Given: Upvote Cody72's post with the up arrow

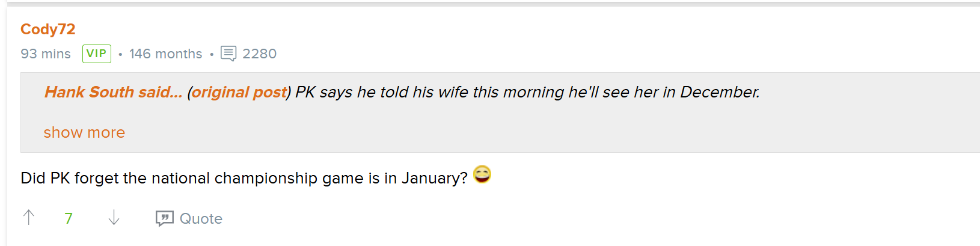Looking at the screenshot, I should click(28, 217).
